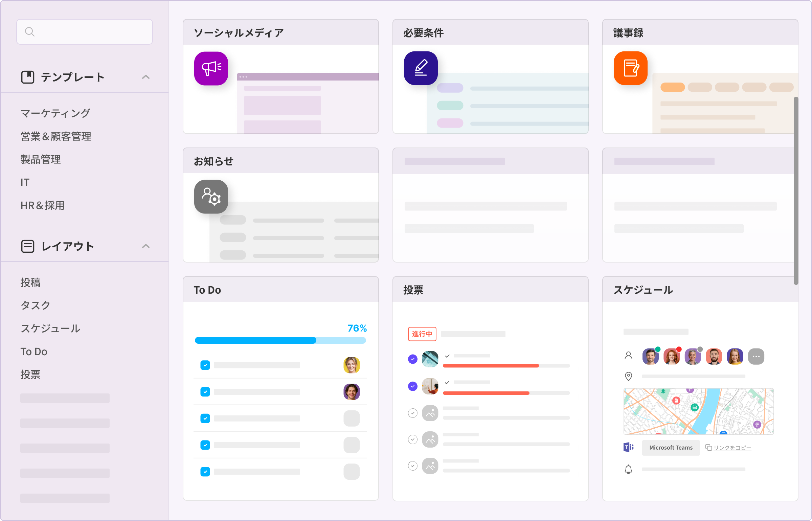Click the gray user settings announcement icon
The height and width of the screenshot is (521, 812).
[x=211, y=197]
